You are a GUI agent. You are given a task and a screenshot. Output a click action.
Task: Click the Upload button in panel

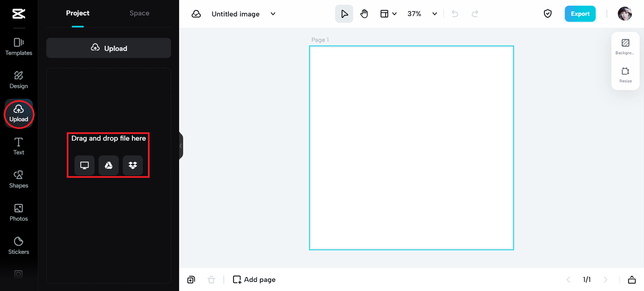coord(109,48)
